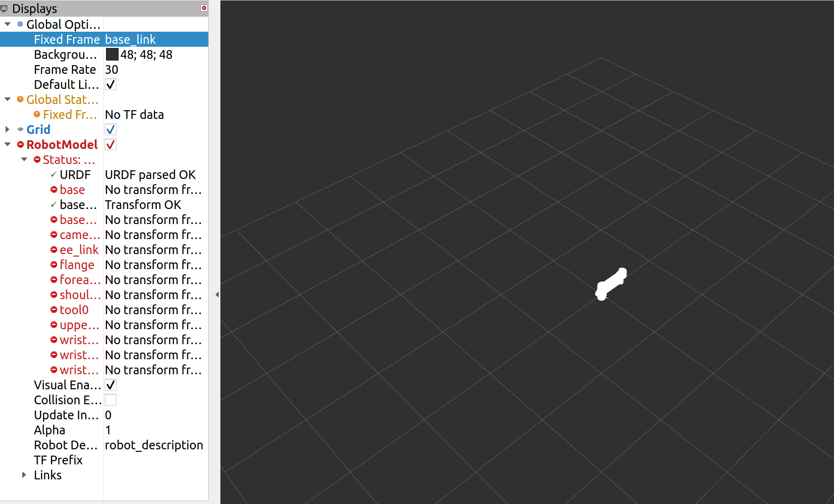The height and width of the screenshot is (504, 834).
Task: Click the Grid display icon
Action: click(20, 129)
